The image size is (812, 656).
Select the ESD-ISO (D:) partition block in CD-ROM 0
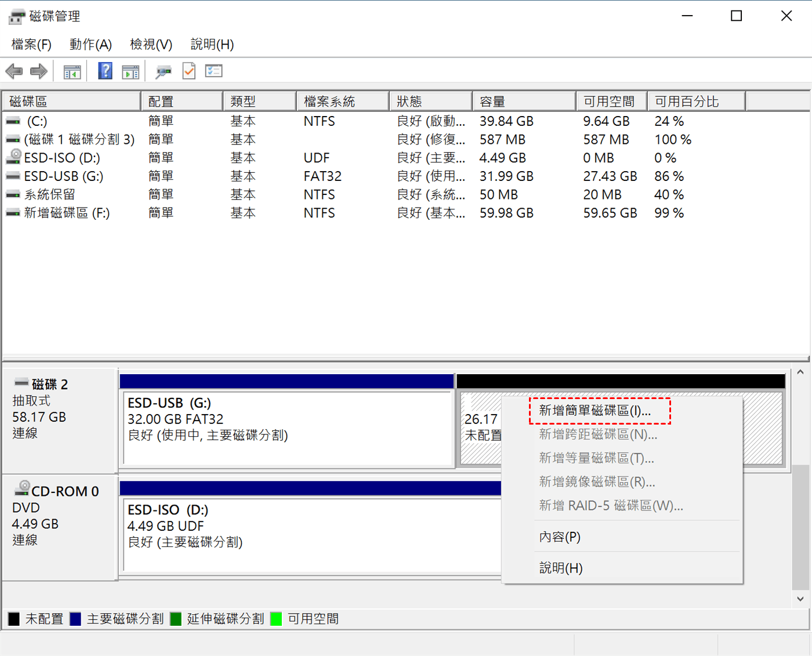311,528
